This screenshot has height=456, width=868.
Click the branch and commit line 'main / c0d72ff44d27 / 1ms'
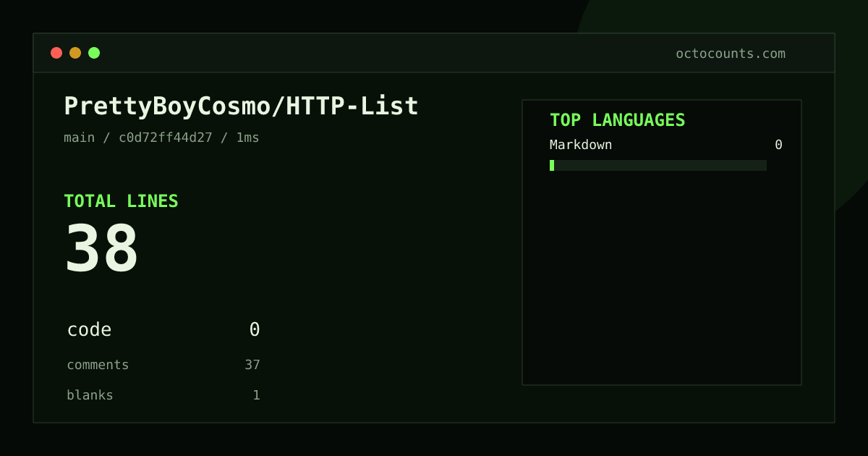[x=161, y=138]
